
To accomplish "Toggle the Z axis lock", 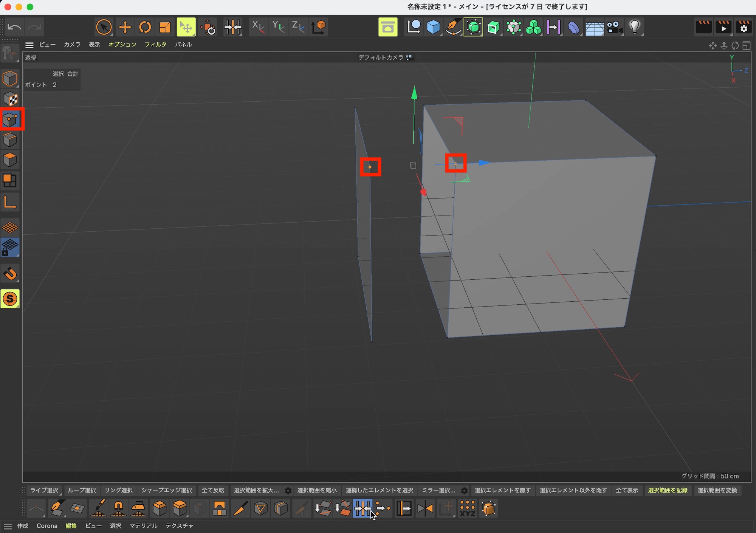I will (x=298, y=27).
